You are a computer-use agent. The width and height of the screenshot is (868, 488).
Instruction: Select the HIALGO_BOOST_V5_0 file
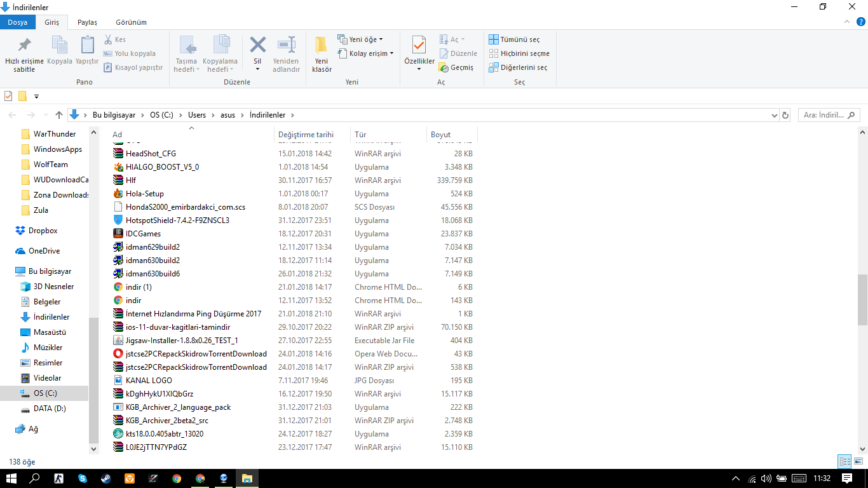162,167
